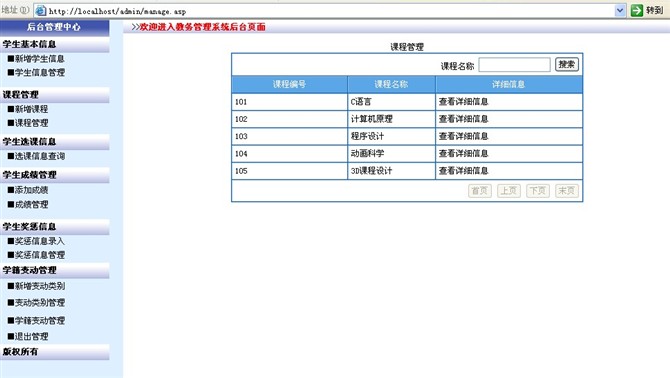Screen dimensions: 670x378
Task: Click the 版权所有 section header
Action: coord(55,352)
